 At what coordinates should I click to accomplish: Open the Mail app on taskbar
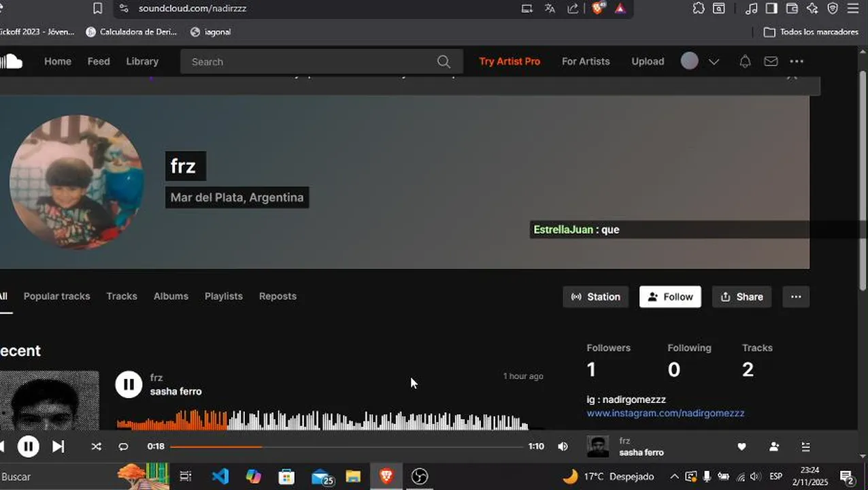(321, 476)
